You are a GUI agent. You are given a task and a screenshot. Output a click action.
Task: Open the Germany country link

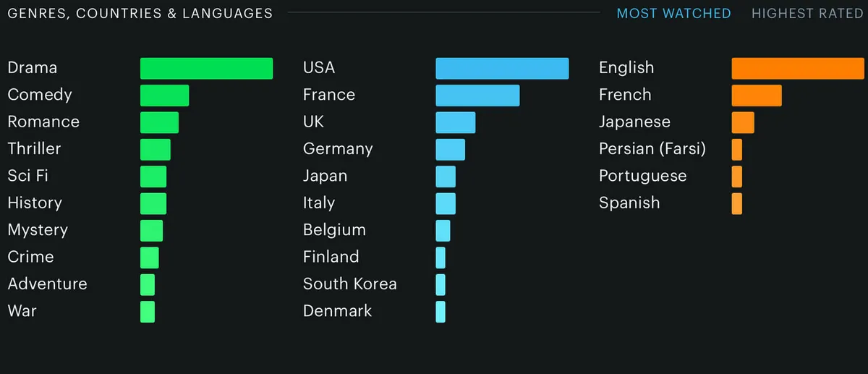point(338,149)
